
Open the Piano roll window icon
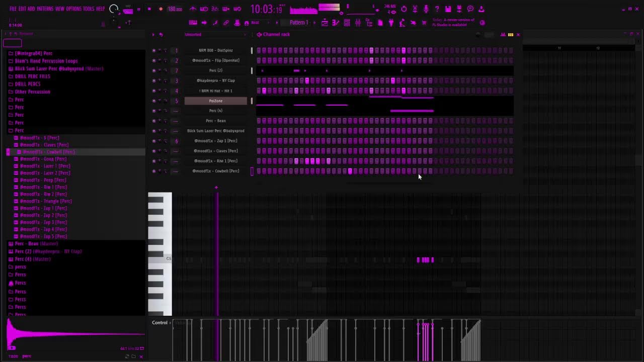coord(336,23)
